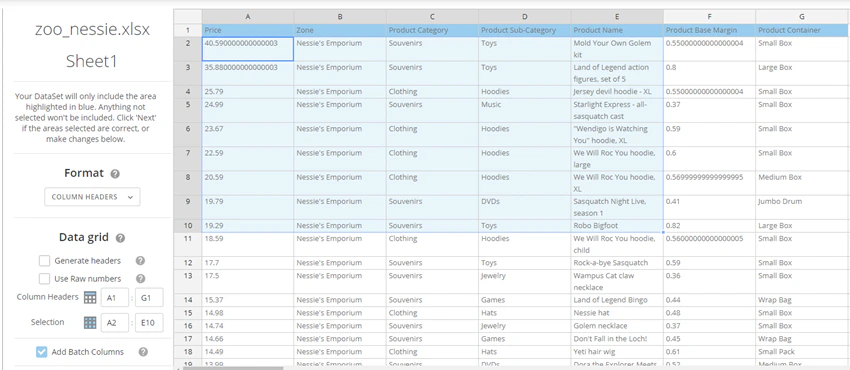This screenshot has height=370, width=850.
Task: Click cell with price 40.590000000000003
Action: click(x=248, y=49)
